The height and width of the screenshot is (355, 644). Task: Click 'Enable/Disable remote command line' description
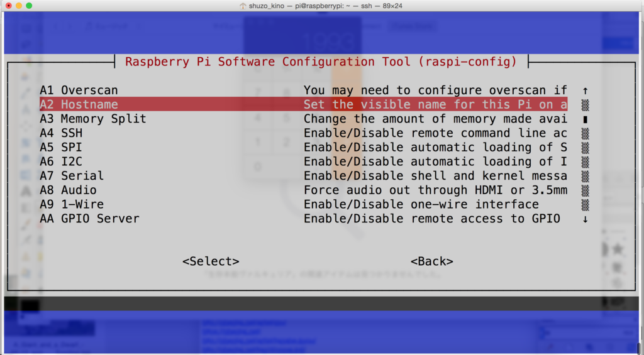click(435, 133)
